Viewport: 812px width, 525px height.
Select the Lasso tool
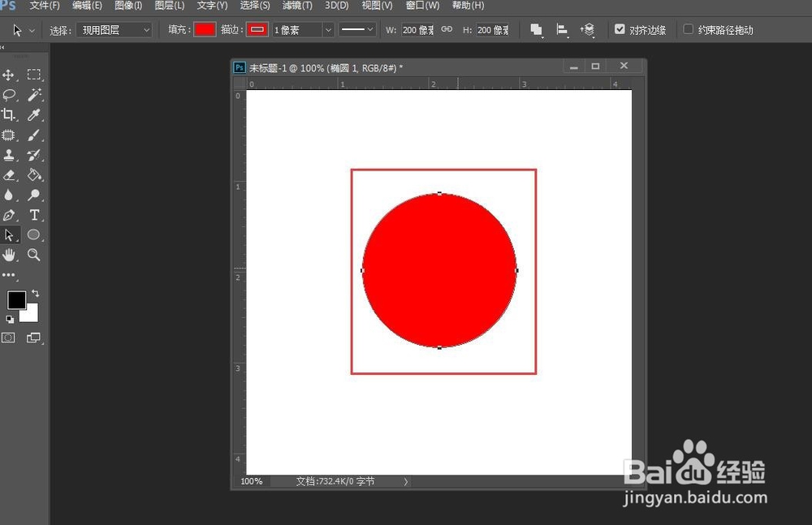click(x=9, y=95)
